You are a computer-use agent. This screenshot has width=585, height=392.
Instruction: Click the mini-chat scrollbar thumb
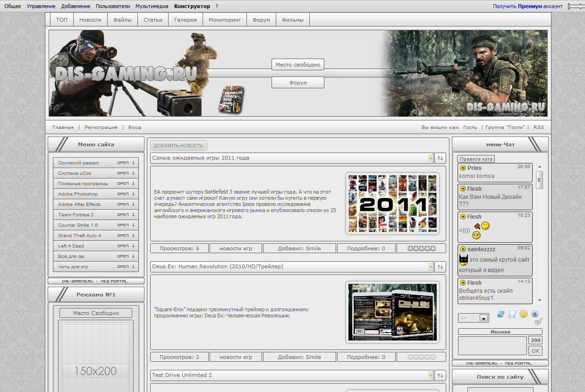point(540,179)
